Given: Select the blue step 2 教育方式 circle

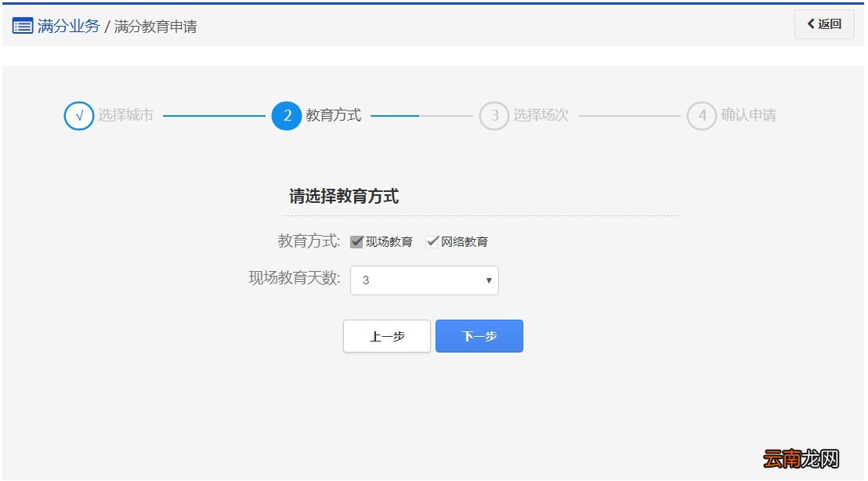Looking at the screenshot, I should pos(287,115).
